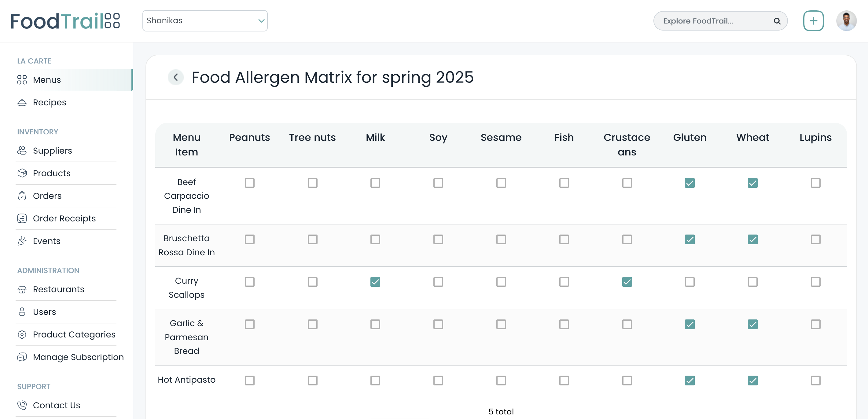Type in the Explore FoodTrail search field
This screenshot has height=419, width=868.
(708, 20)
